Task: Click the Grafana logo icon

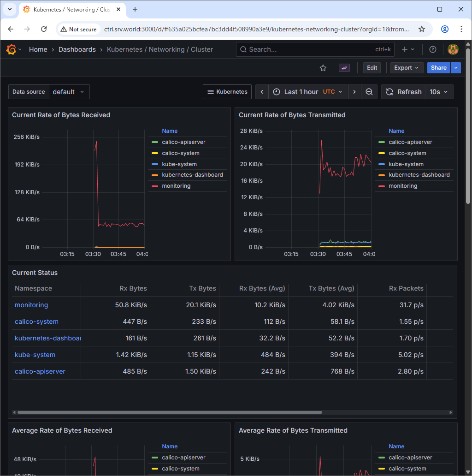Action: [12, 49]
